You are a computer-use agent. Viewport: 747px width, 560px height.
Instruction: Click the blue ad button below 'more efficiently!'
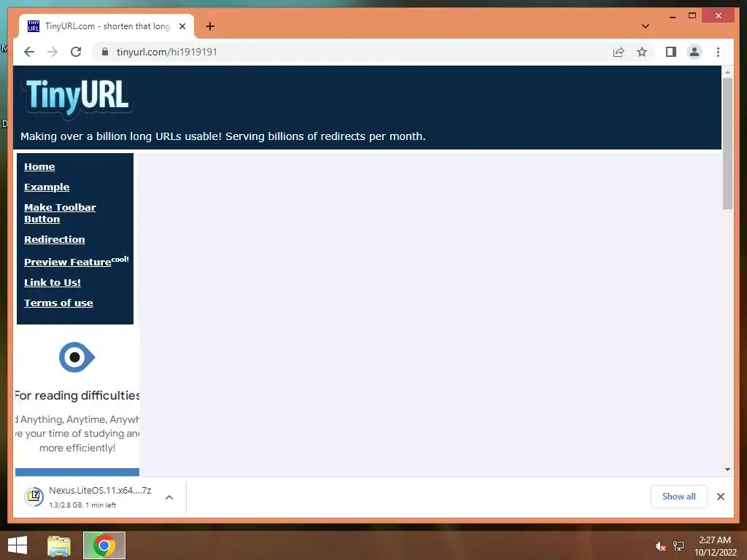point(77,472)
